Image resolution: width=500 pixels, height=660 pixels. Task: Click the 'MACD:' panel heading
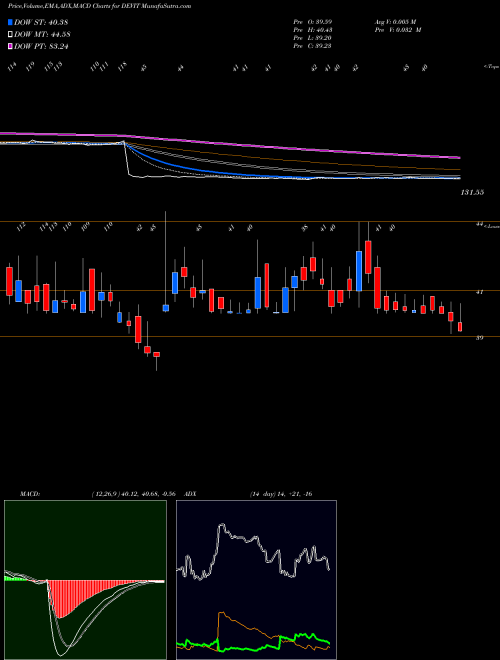pyautogui.click(x=30, y=494)
